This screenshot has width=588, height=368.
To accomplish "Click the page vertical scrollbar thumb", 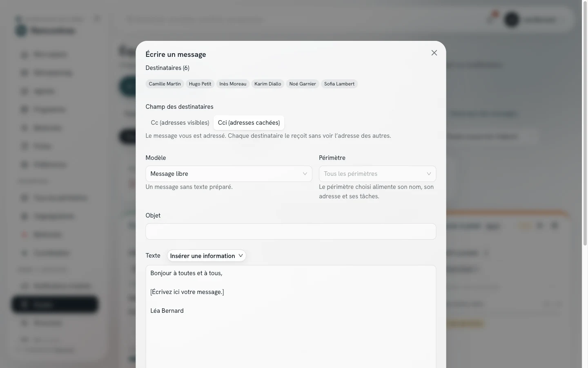I will tap(585, 123).
